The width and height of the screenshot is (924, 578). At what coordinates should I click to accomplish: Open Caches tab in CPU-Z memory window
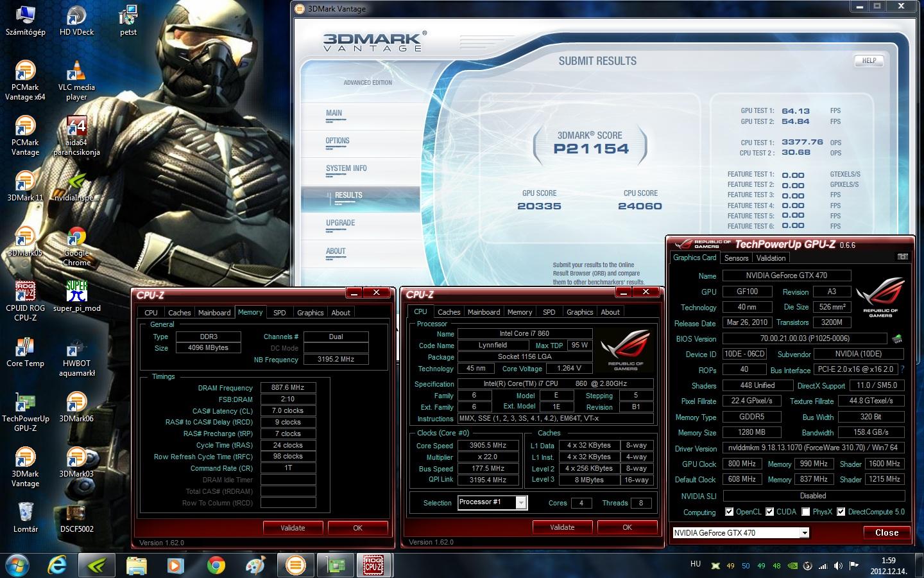[x=180, y=313]
